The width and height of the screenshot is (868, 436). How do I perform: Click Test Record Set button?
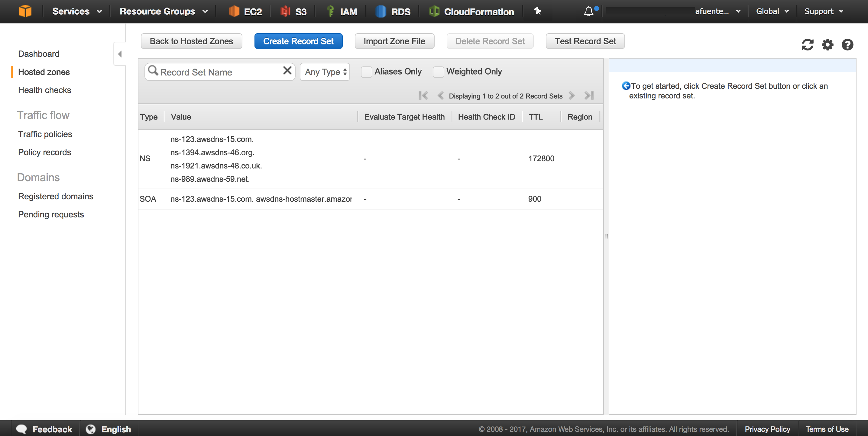click(585, 41)
